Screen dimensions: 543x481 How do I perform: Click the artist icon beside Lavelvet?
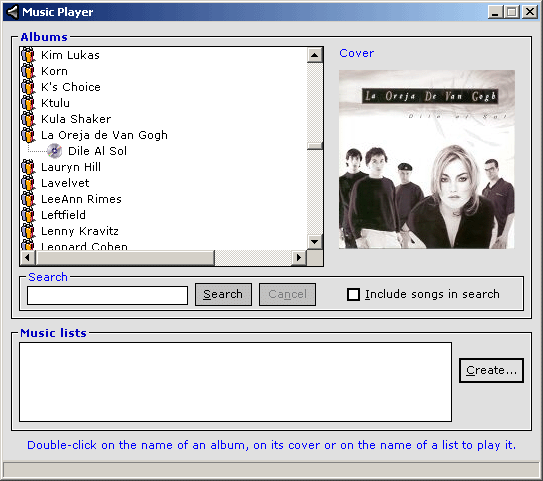[x=28, y=183]
